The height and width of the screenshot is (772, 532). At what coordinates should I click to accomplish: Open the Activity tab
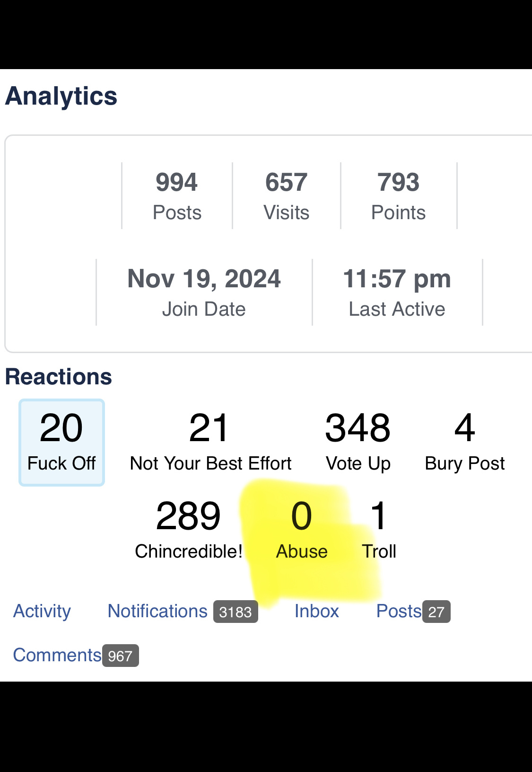pyautogui.click(x=42, y=611)
